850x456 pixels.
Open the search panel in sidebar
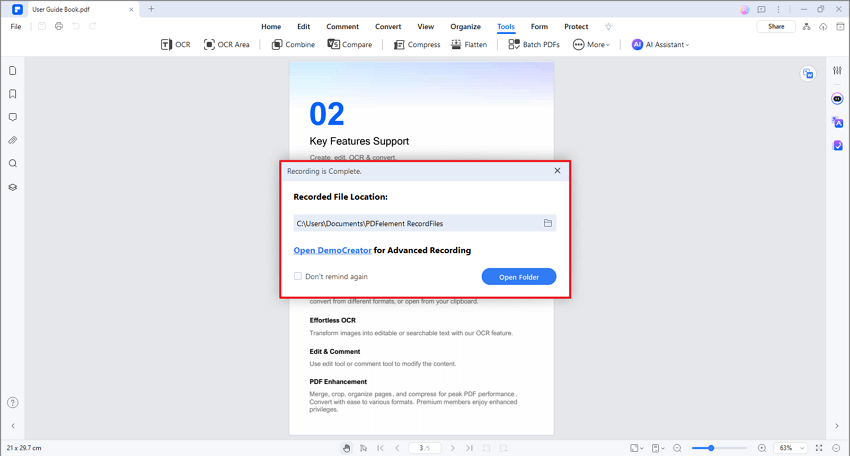pos(12,164)
